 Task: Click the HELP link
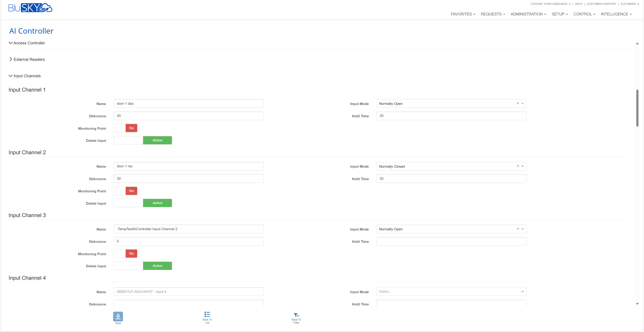pos(579,4)
